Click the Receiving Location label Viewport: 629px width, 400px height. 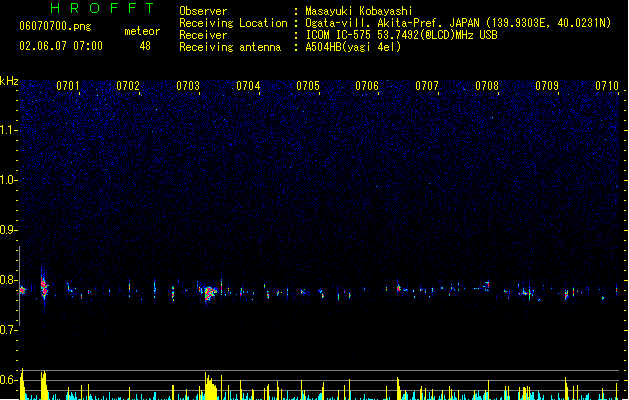tap(233, 23)
